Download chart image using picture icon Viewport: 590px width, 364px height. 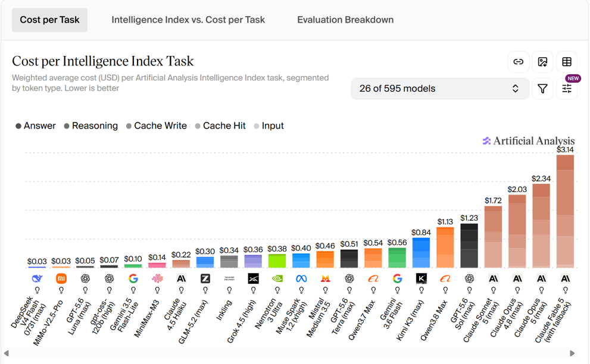(542, 62)
